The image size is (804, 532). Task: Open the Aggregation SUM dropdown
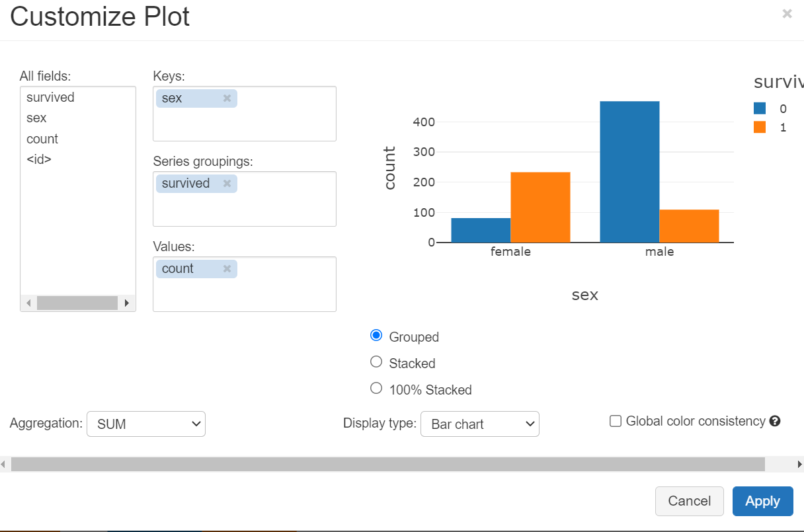pyautogui.click(x=146, y=424)
